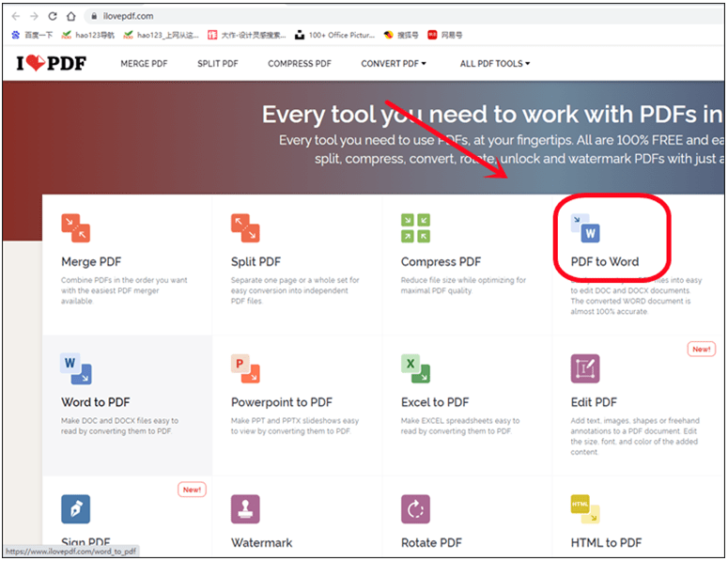Select SPLIT PDF in the navigation bar
This screenshot has height=561, width=728.
(218, 64)
